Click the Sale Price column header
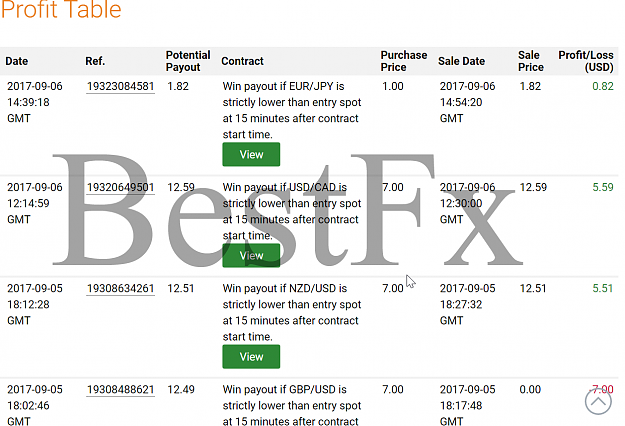This screenshot has height=426, width=625. pos(531,61)
